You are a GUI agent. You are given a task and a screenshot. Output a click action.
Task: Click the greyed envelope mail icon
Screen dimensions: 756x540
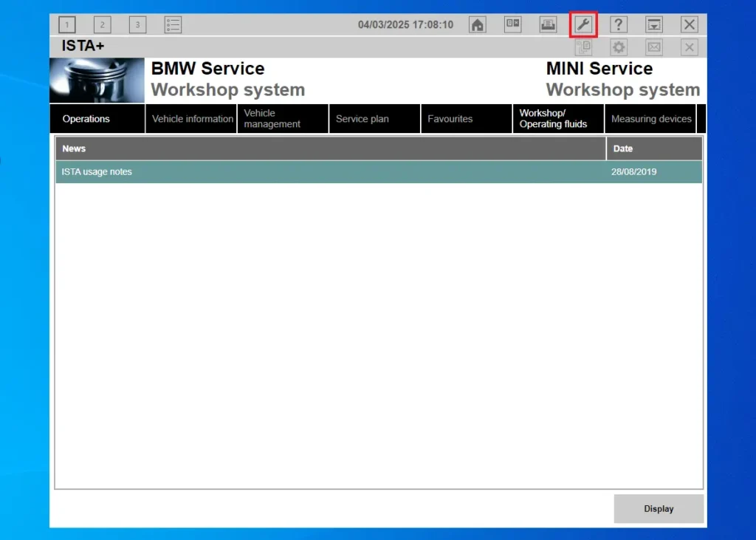654,47
